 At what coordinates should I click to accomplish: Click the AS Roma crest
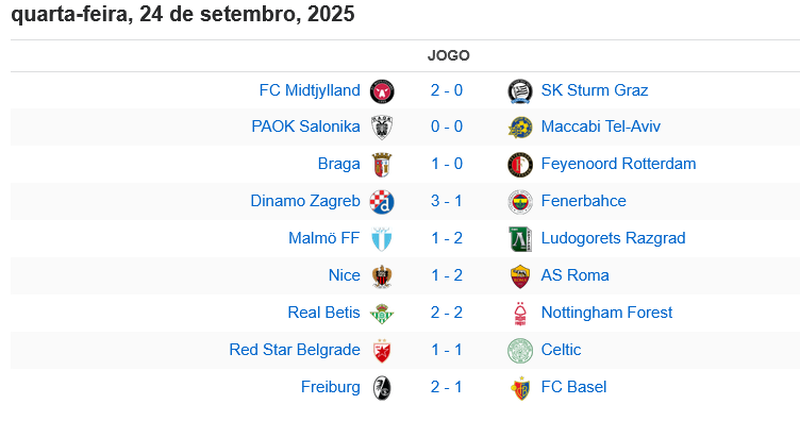518,276
